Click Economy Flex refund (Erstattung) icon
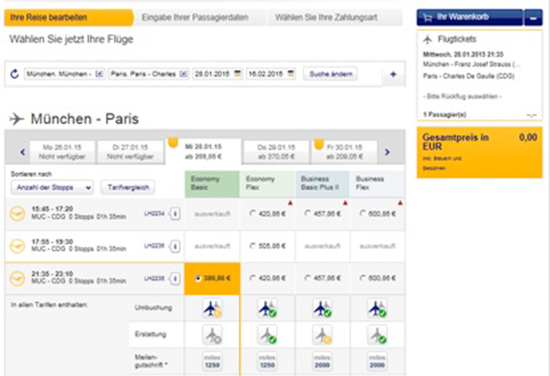550x376 pixels. pyautogui.click(x=267, y=335)
